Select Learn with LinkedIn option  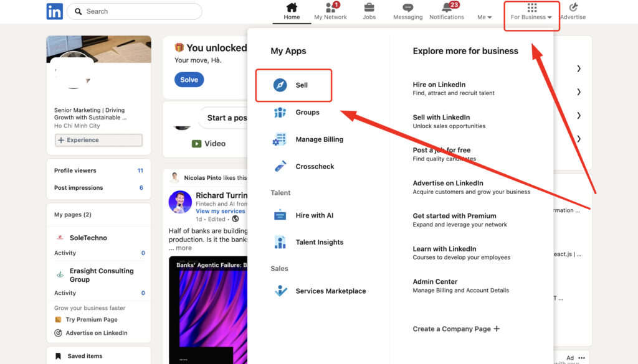pyautogui.click(x=462, y=253)
